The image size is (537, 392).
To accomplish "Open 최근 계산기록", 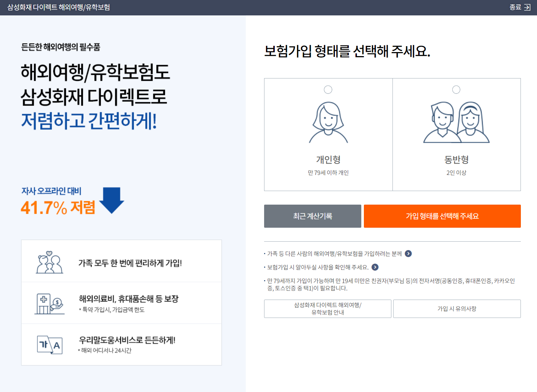I will 313,216.
